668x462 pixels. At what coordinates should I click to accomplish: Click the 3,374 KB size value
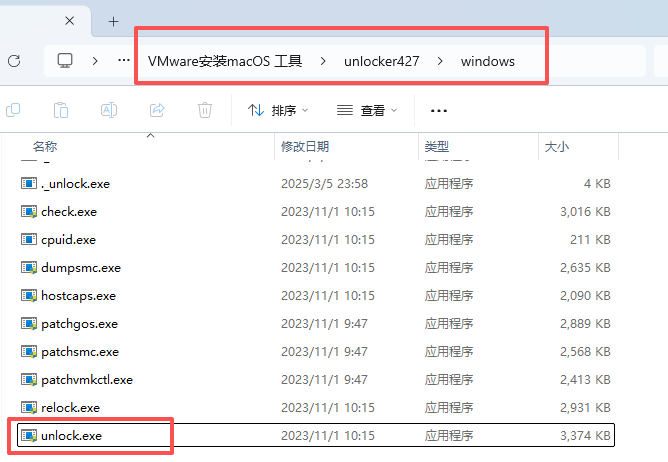(585, 436)
